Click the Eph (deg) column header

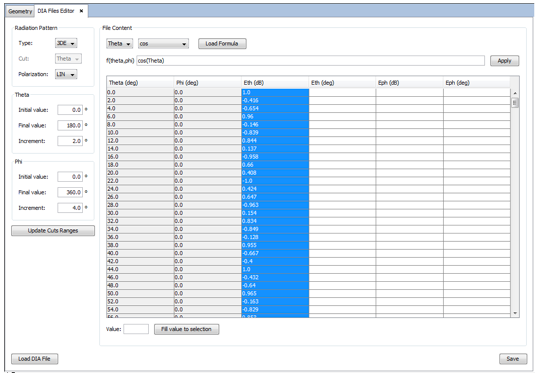[x=477, y=83]
